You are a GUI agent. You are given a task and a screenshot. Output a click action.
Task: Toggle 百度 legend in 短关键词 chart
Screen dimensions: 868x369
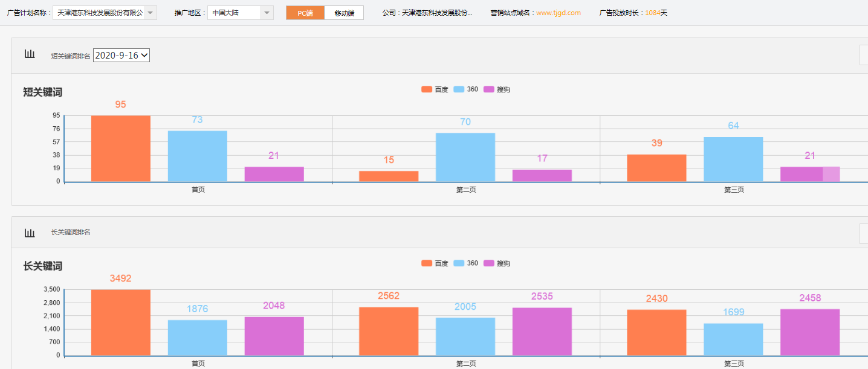click(435, 89)
